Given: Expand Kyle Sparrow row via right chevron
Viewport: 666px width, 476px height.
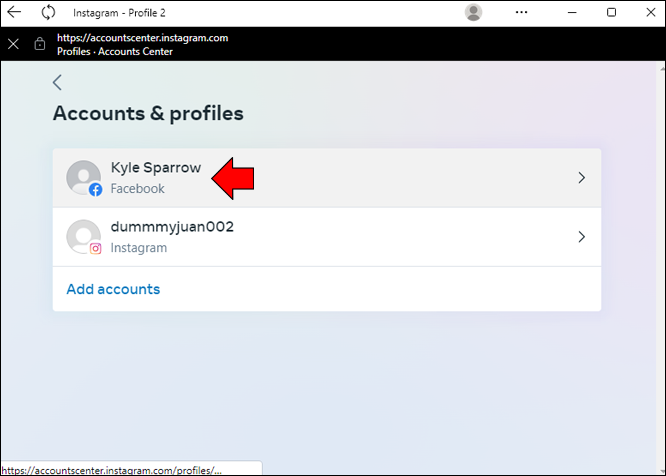Looking at the screenshot, I should pos(581,177).
